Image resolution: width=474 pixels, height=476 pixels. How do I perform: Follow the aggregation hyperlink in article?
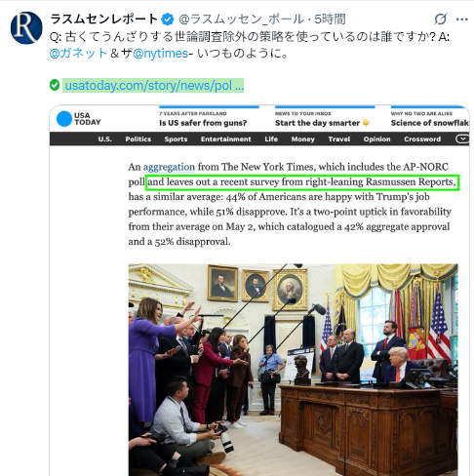[x=169, y=167]
